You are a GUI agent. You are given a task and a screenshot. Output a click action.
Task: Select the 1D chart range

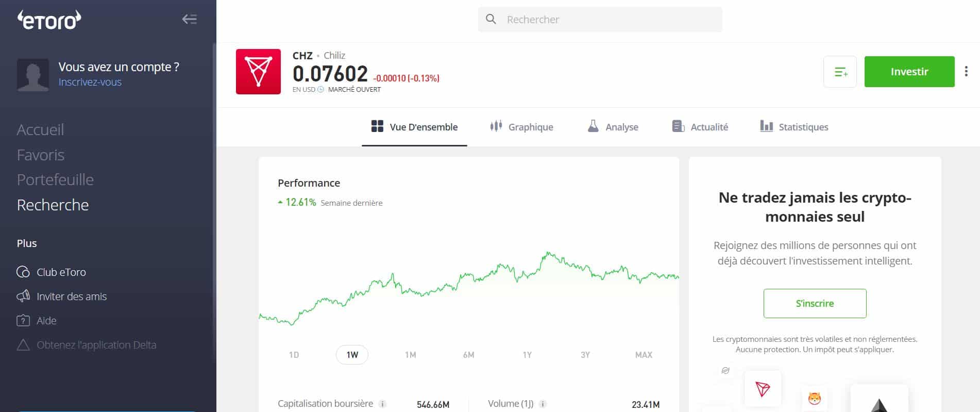294,355
